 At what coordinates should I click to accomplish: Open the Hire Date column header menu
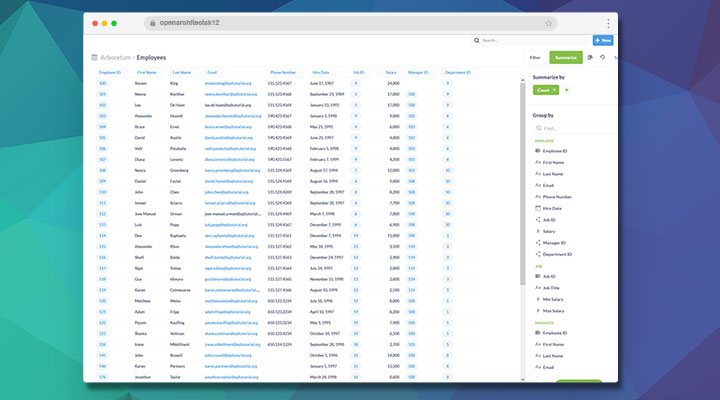click(x=321, y=73)
